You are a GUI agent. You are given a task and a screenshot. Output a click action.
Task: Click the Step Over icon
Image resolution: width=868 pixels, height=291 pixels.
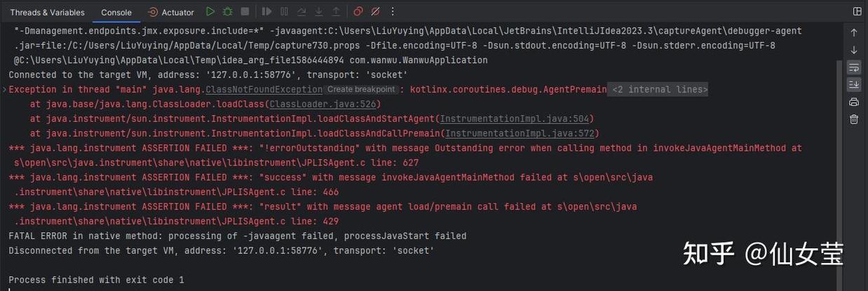pyautogui.click(x=301, y=12)
